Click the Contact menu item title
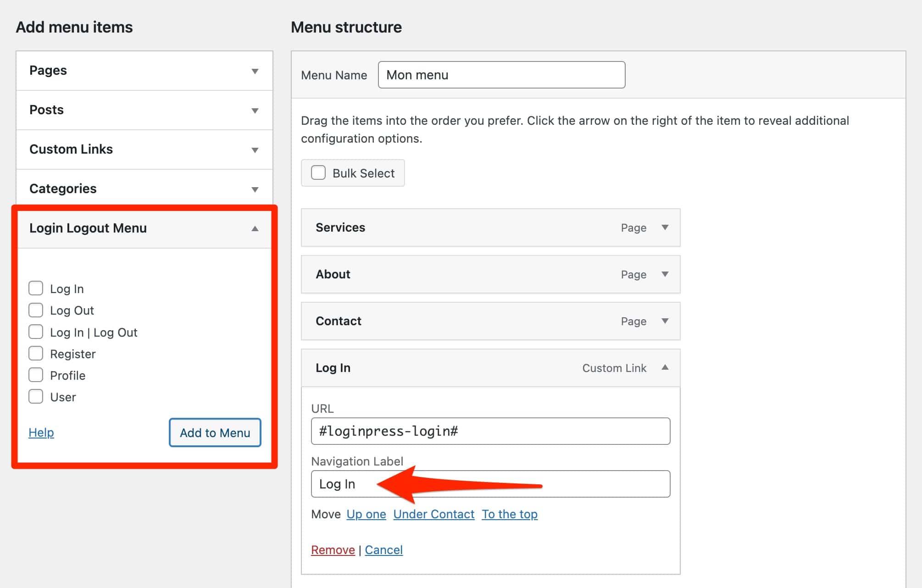Viewport: 922px width, 588px height. point(339,321)
